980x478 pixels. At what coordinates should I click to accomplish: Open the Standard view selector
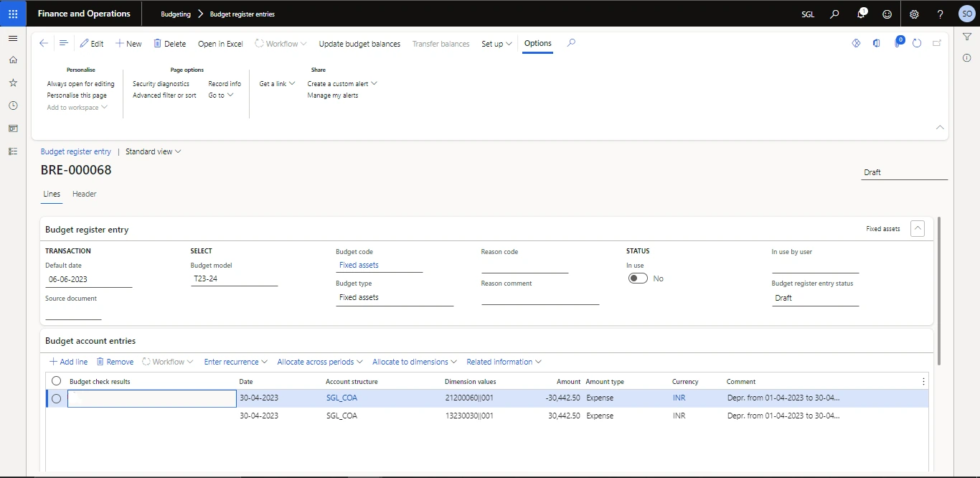point(154,151)
